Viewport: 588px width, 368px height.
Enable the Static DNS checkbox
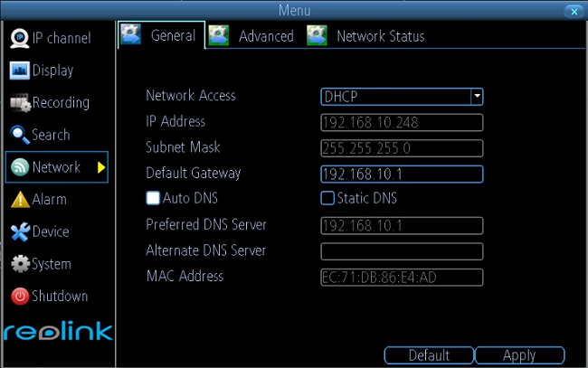click(327, 198)
